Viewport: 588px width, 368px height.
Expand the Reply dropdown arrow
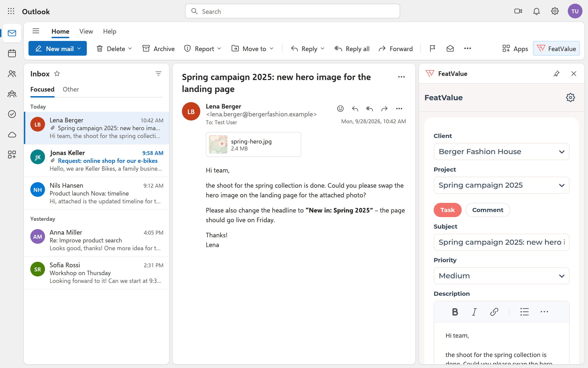pyautogui.click(x=322, y=49)
